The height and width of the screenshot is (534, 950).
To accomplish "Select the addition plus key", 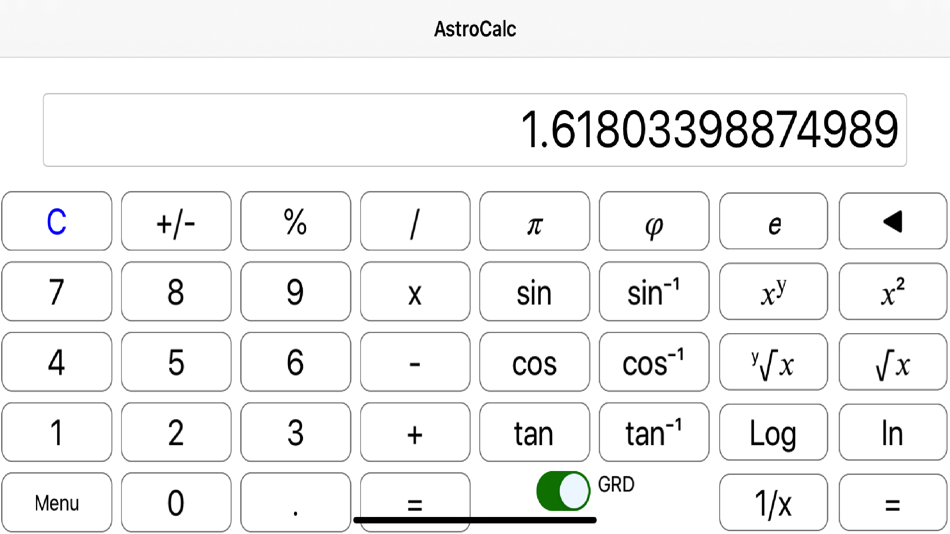I will tap(415, 432).
